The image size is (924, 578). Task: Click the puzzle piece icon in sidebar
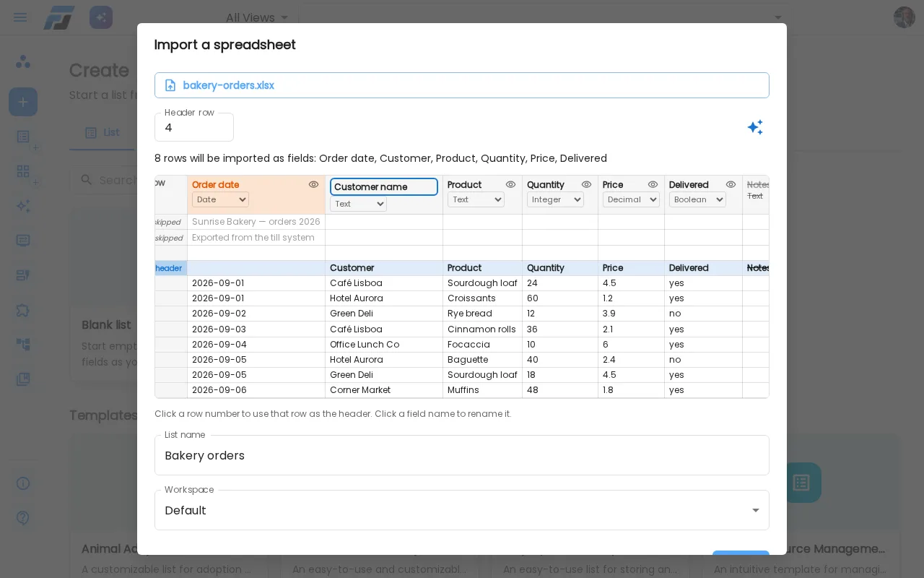pyautogui.click(x=23, y=310)
